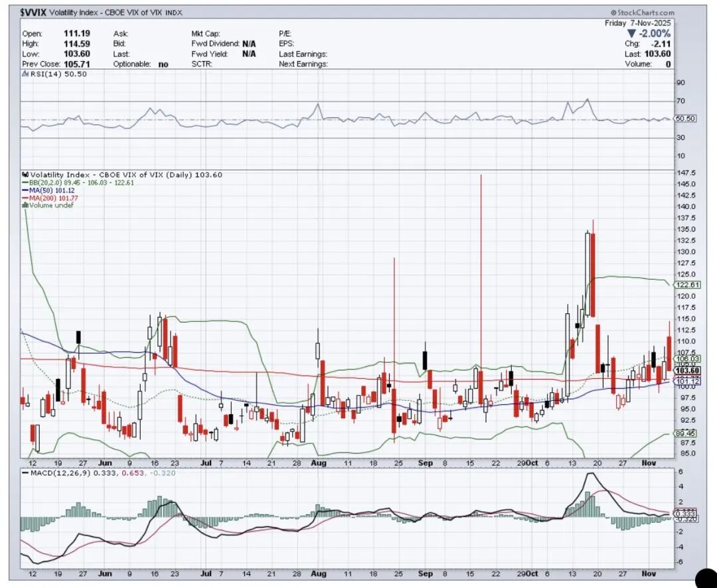Click the Last Earnings label
The height and width of the screenshot is (588, 717).
303,54
